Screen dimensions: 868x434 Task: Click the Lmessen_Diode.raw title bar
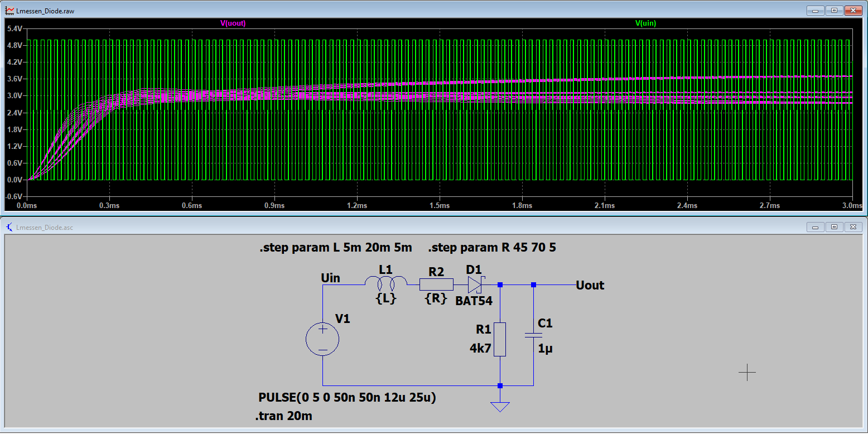tap(434, 10)
